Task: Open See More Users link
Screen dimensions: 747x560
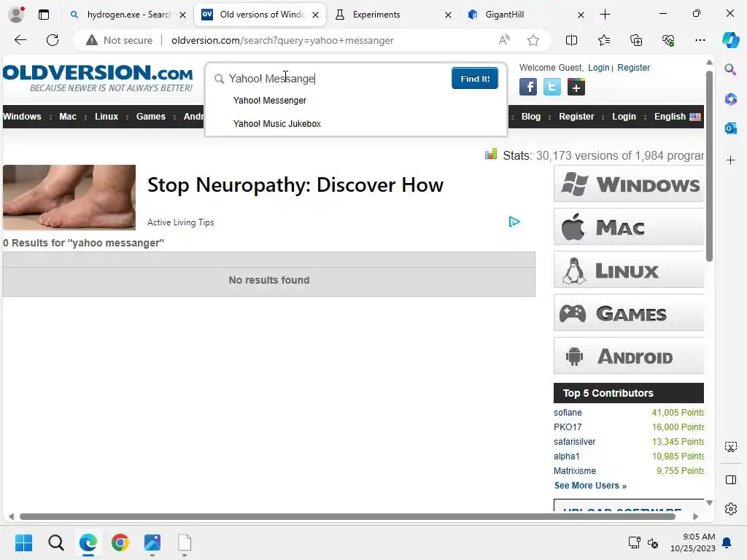Action: (x=590, y=485)
